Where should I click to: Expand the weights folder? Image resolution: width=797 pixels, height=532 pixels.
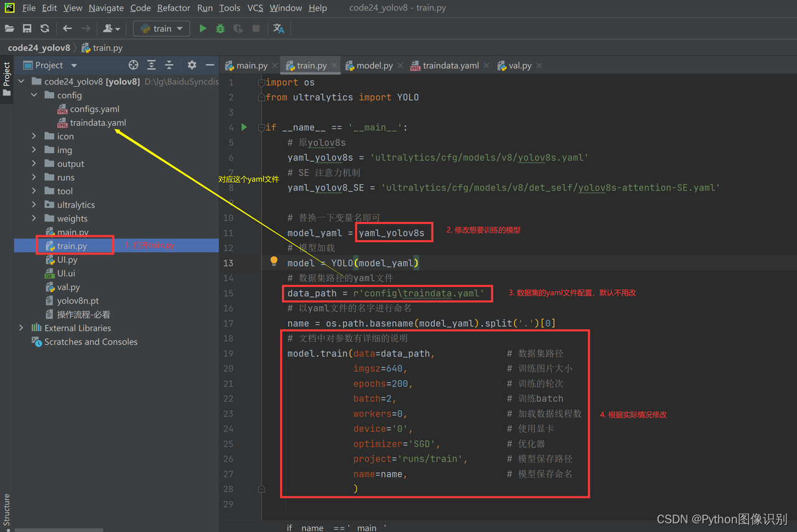pyautogui.click(x=34, y=218)
